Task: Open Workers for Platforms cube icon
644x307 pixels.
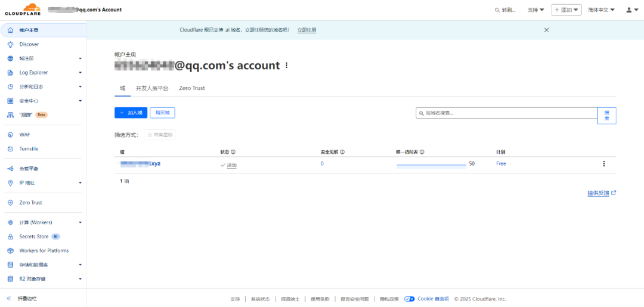Action: (11, 251)
